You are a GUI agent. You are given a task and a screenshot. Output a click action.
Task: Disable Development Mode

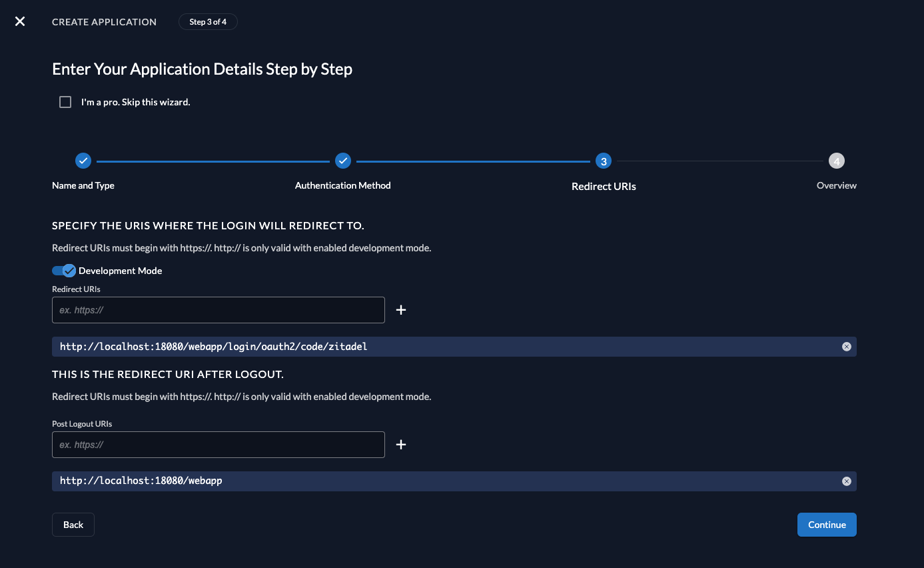click(63, 271)
